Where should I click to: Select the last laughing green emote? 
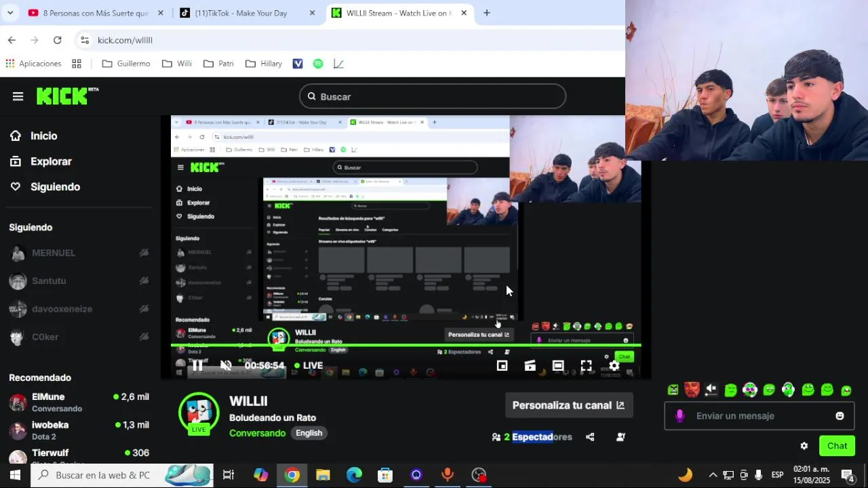pyautogui.click(x=846, y=390)
